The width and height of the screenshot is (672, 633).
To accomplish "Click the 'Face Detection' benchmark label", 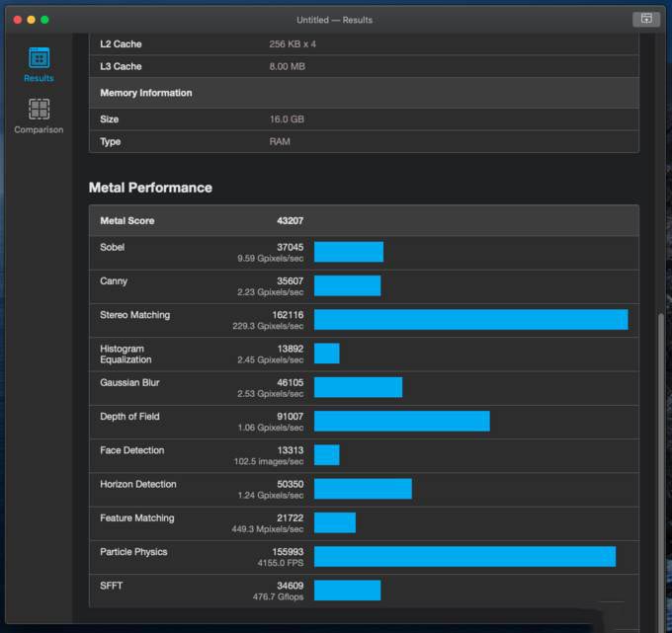I will pyautogui.click(x=132, y=450).
